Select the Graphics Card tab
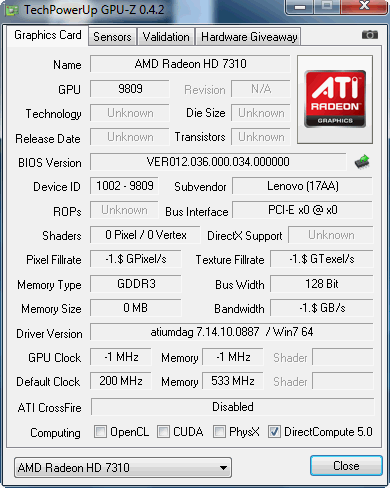The image size is (390, 488). point(48,35)
